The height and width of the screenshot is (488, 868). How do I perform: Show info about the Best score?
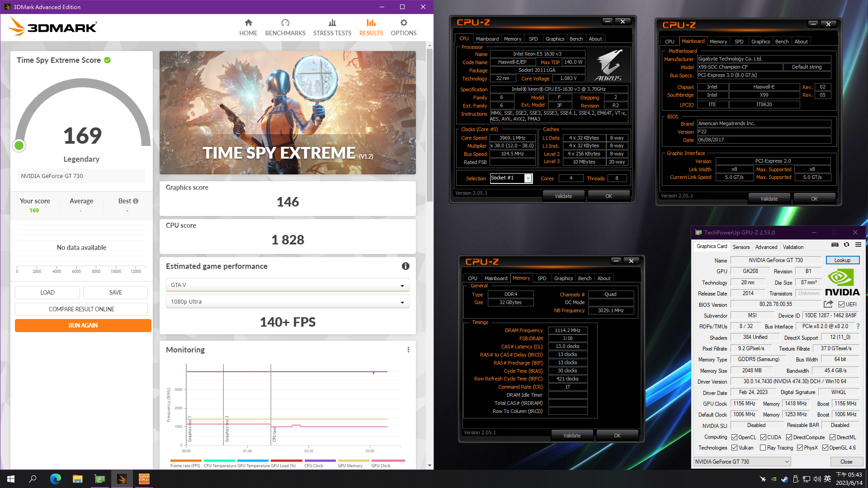pos(136,201)
